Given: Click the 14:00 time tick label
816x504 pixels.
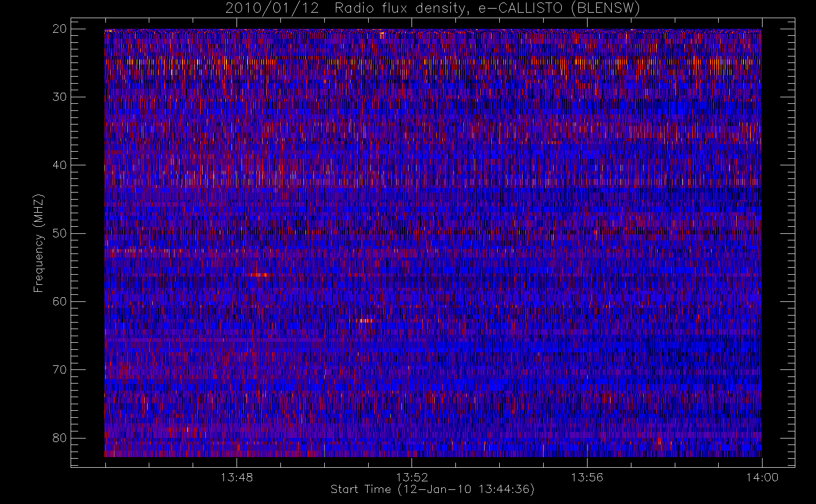Looking at the screenshot, I should (x=762, y=477).
